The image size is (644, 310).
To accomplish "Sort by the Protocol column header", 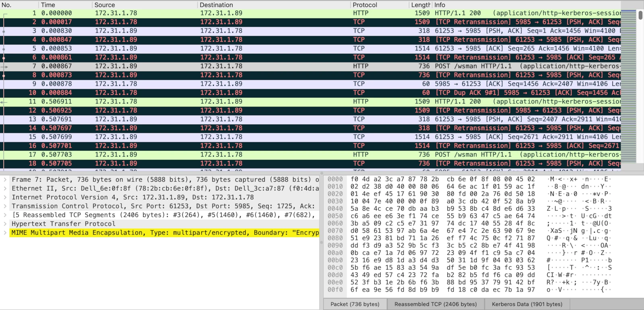I will pyautogui.click(x=380, y=5).
